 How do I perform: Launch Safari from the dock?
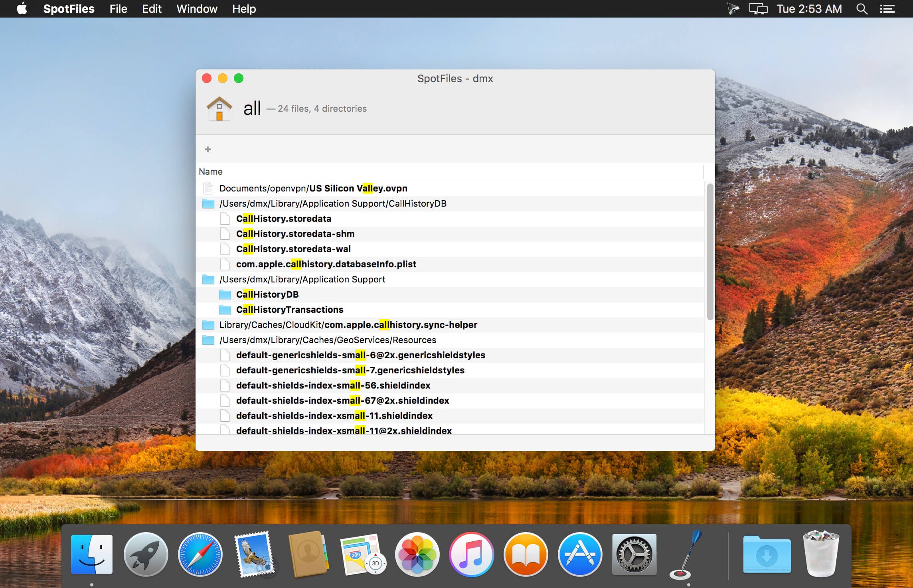click(x=200, y=554)
